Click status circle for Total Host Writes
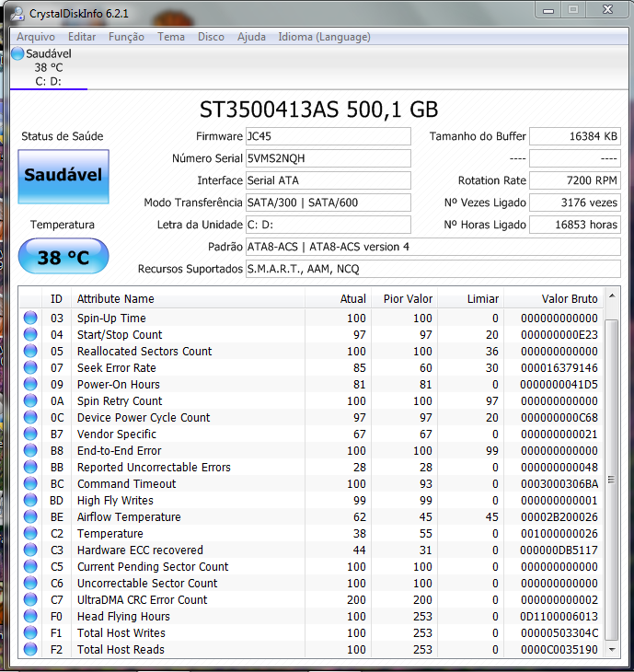The image size is (634, 672). (x=30, y=632)
